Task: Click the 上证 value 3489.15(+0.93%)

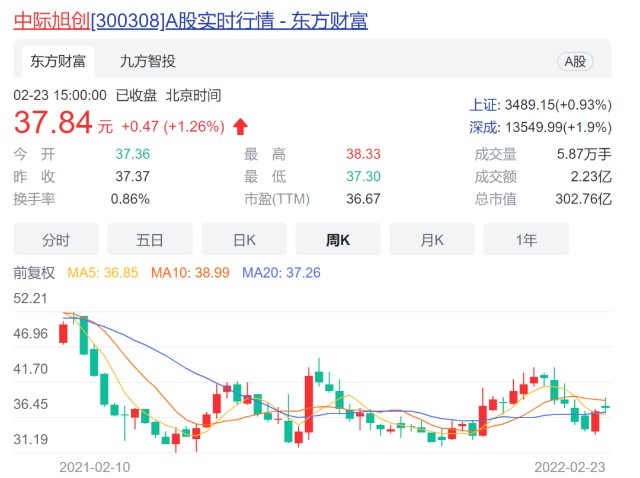Action: pyautogui.click(x=558, y=105)
